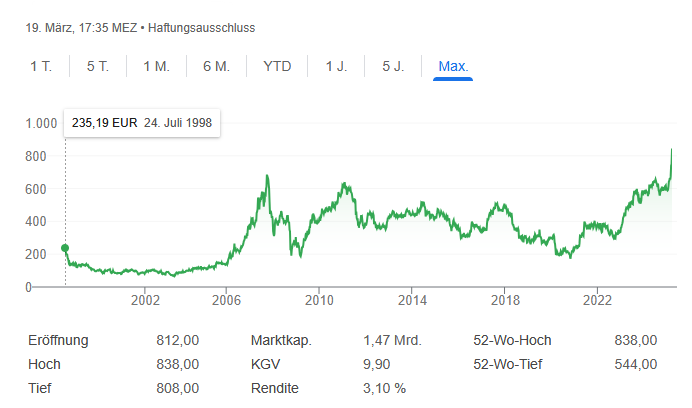Choose the 5 J. time range
This screenshot has width=692, height=408.
click(393, 67)
